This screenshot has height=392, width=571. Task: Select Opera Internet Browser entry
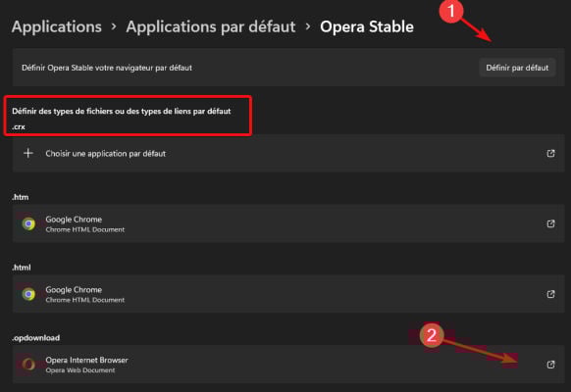click(x=288, y=365)
